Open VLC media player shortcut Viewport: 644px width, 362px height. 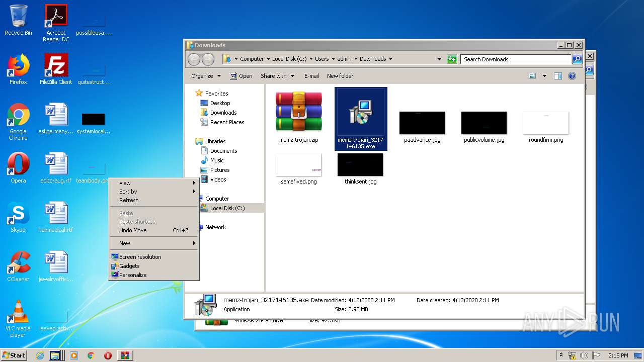[18, 319]
